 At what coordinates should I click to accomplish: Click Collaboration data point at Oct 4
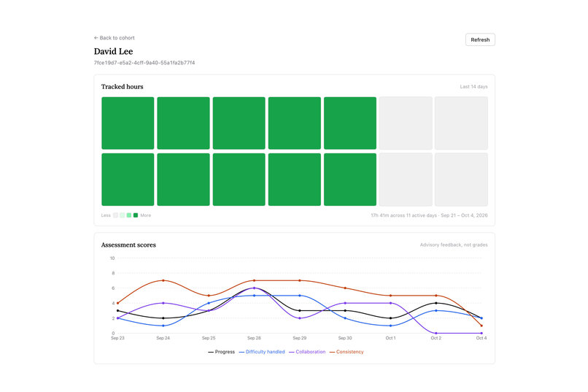point(481,333)
